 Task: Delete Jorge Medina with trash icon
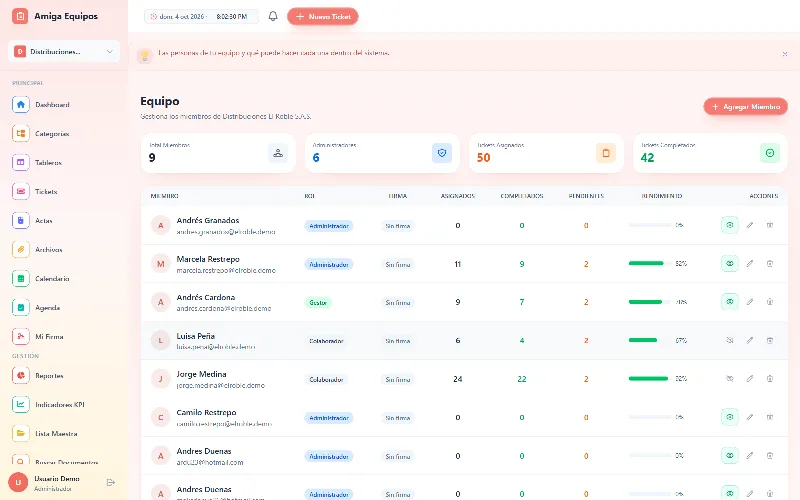pyautogui.click(x=769, y=379)
